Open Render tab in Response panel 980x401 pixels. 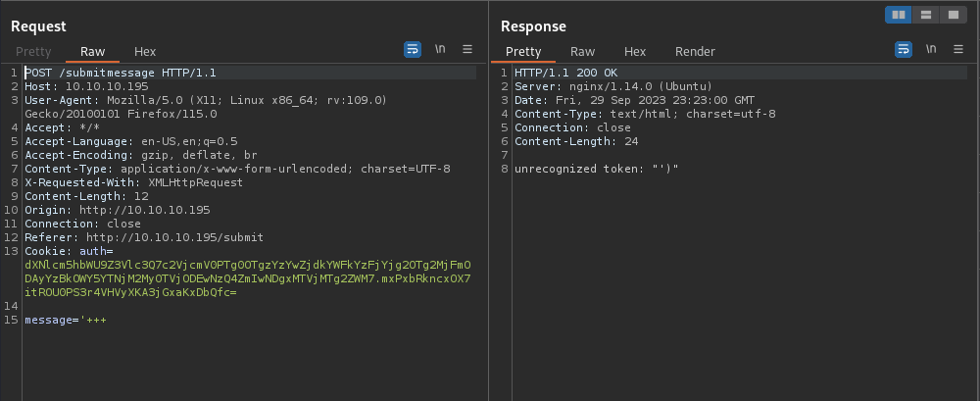pyautogui.click(x=695, y=52)
